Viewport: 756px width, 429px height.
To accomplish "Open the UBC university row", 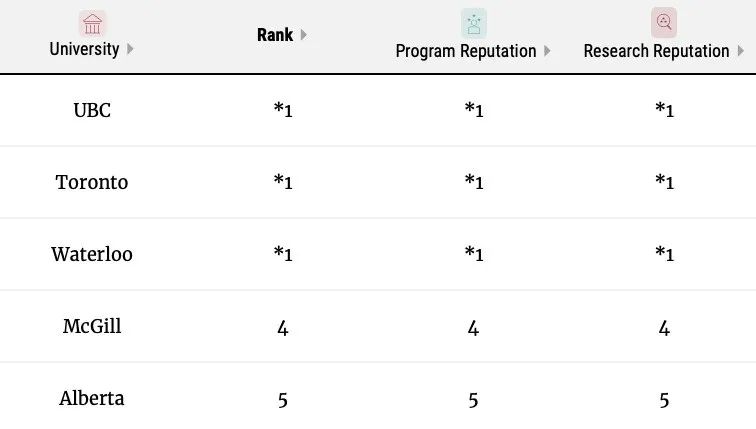I will pos(92,110).
